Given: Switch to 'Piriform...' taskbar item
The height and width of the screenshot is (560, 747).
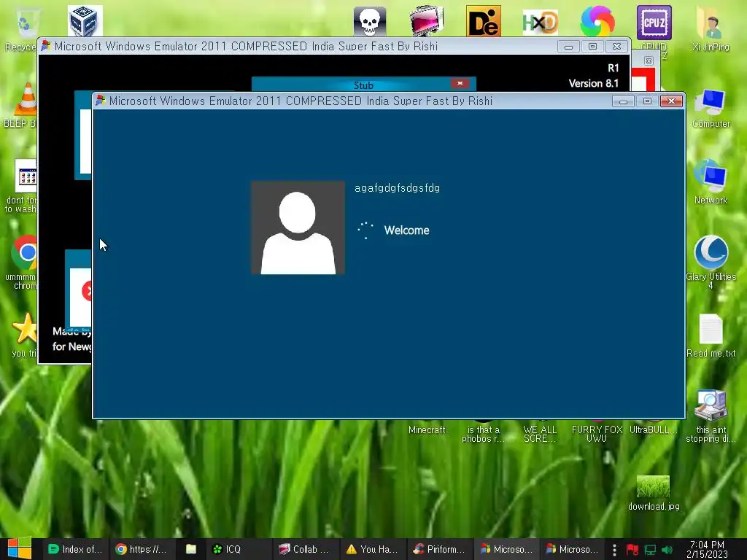Looking at the screenshot, I should point(438,549).
